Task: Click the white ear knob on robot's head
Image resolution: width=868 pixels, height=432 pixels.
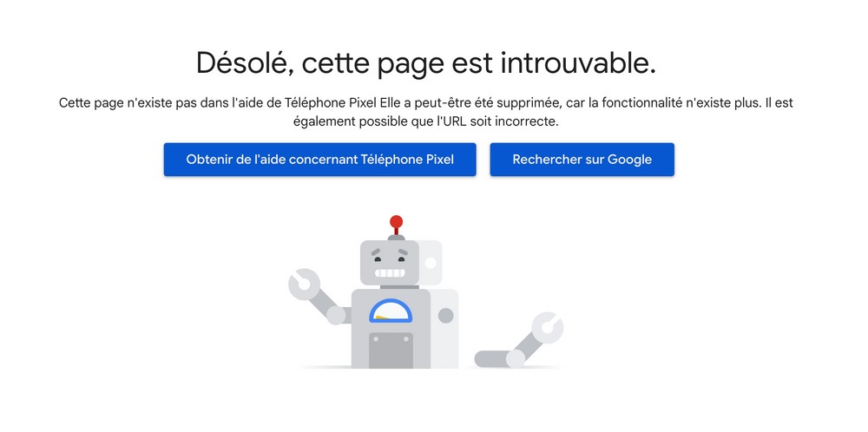Action: (431, 263)
